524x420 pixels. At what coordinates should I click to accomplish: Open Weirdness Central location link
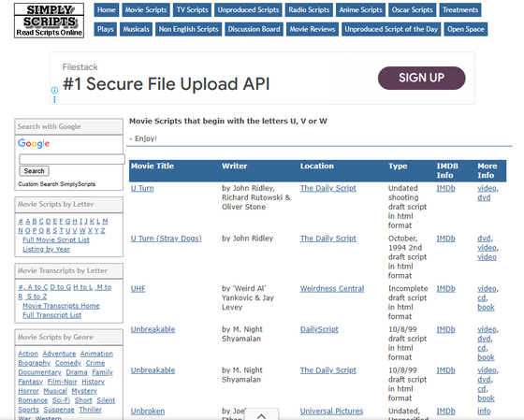[332, 288]
